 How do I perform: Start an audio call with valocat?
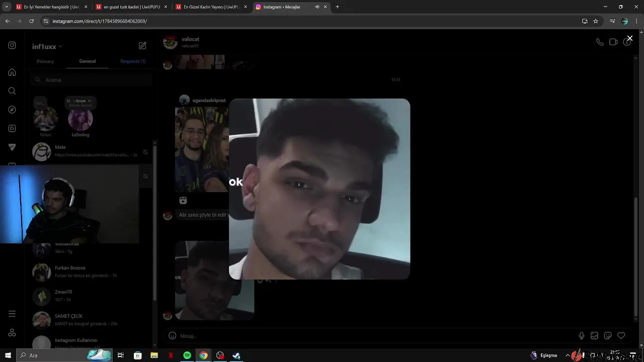pos(600,42)
